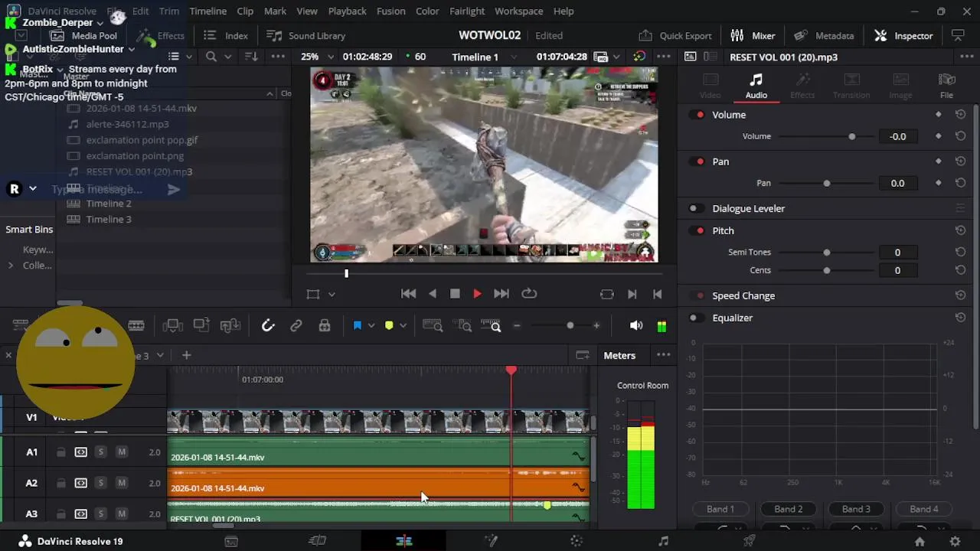Solo track A2 with S button
This screenshot has height=551, width=980.
100,483
